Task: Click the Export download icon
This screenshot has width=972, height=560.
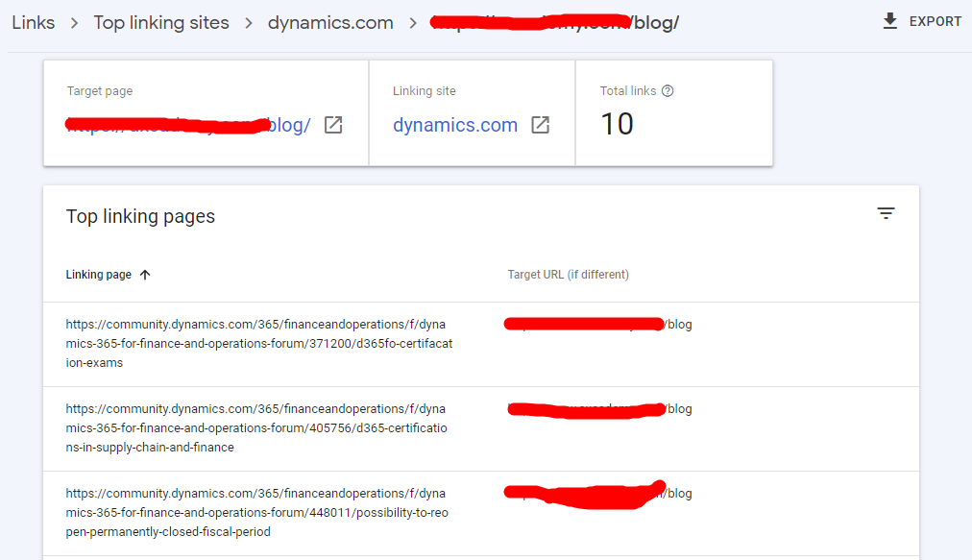Action: point(890,21)
